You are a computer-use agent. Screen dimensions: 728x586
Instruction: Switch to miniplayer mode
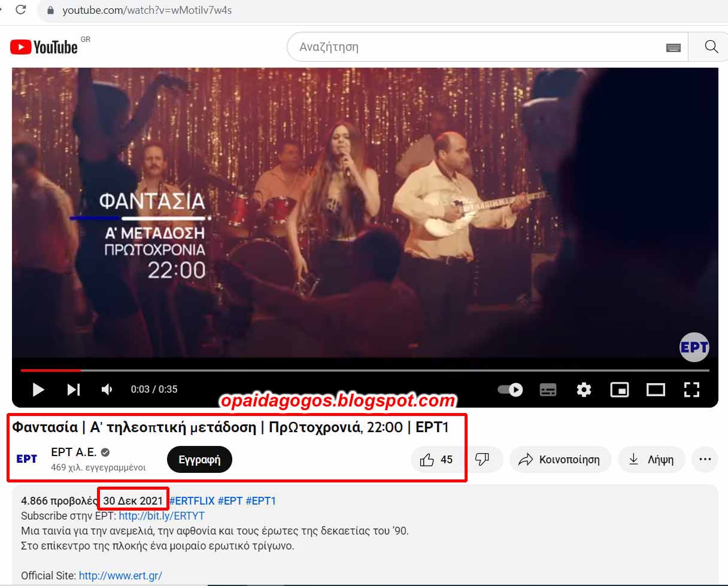619,390
